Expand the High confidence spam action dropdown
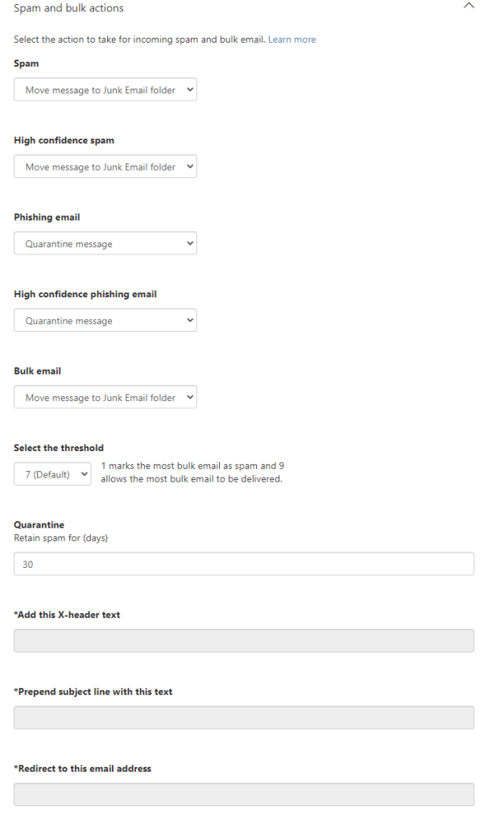 coord(105,167)
